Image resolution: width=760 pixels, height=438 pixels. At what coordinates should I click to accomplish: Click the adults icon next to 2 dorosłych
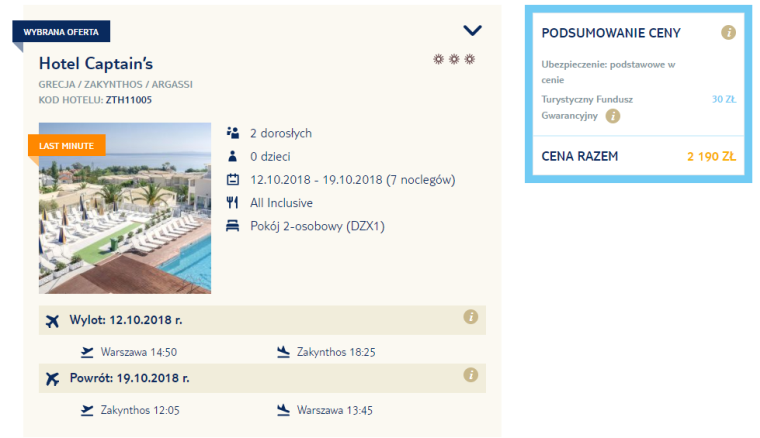click(x=233, y=132)
